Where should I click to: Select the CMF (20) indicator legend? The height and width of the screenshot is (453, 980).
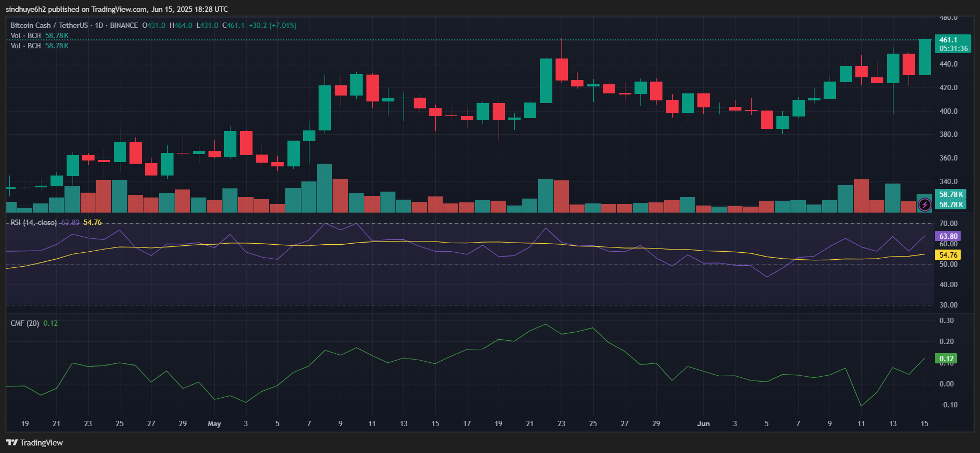pos(25,323)
